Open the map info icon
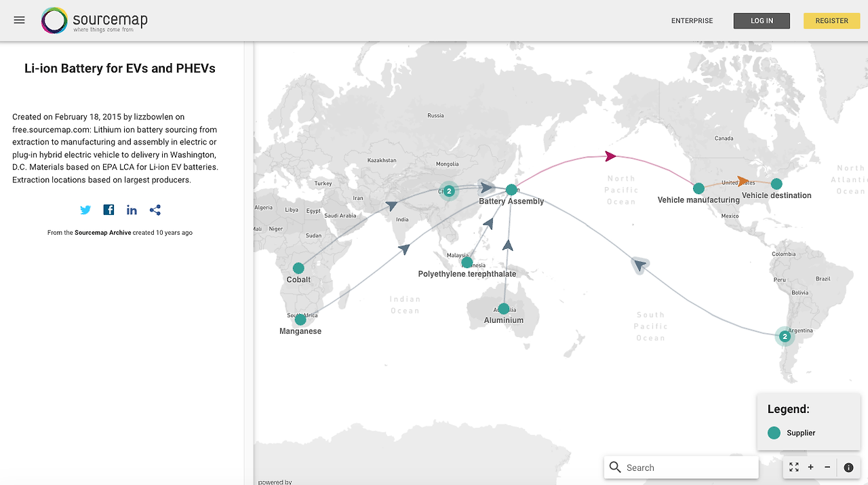 pos(848,467)
